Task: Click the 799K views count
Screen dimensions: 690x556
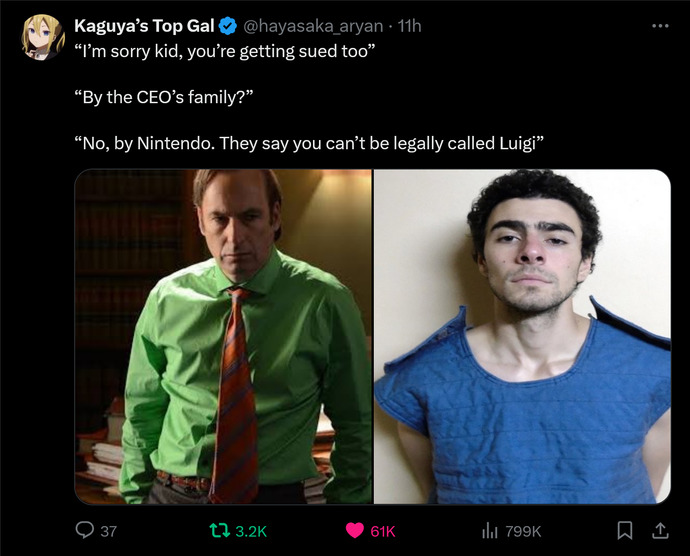Action: (523, 531)
